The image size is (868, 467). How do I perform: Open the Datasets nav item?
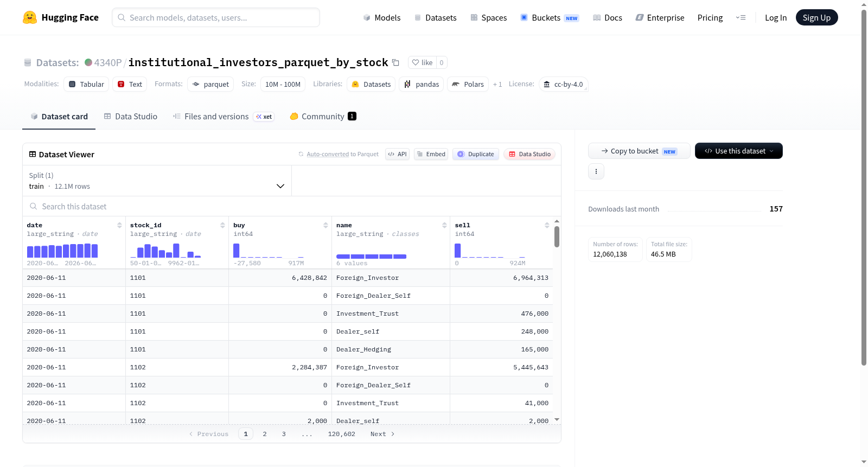(x=435, y=17)
